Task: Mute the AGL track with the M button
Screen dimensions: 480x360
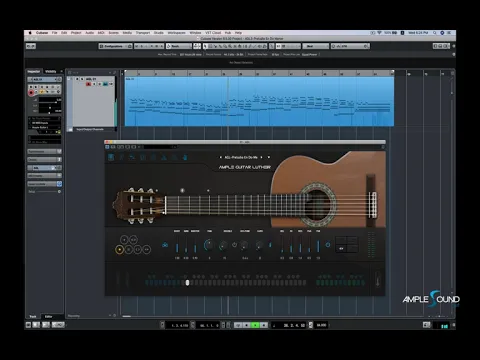Action: tap(77, 79)
